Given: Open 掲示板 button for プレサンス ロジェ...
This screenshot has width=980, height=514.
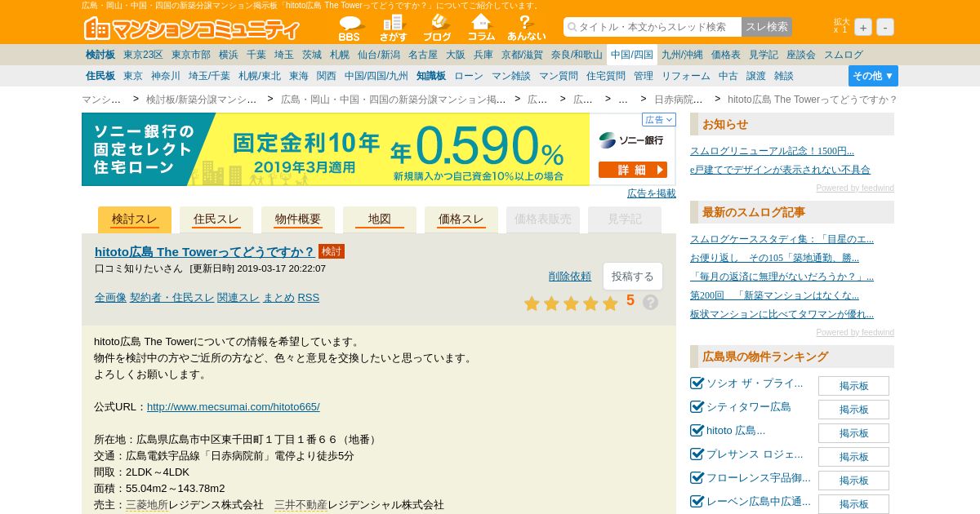Looking at the screenshot, I should tap(853, 457).
